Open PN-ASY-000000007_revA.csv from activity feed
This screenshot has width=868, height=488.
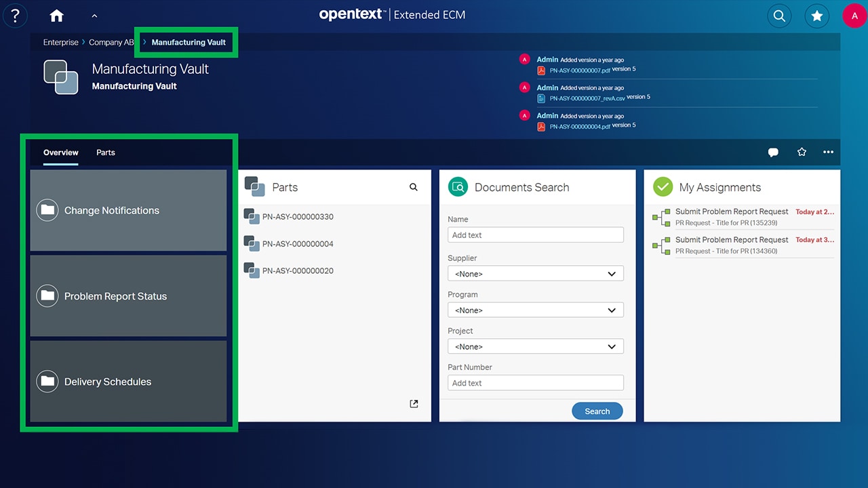(x=587, y=98)
